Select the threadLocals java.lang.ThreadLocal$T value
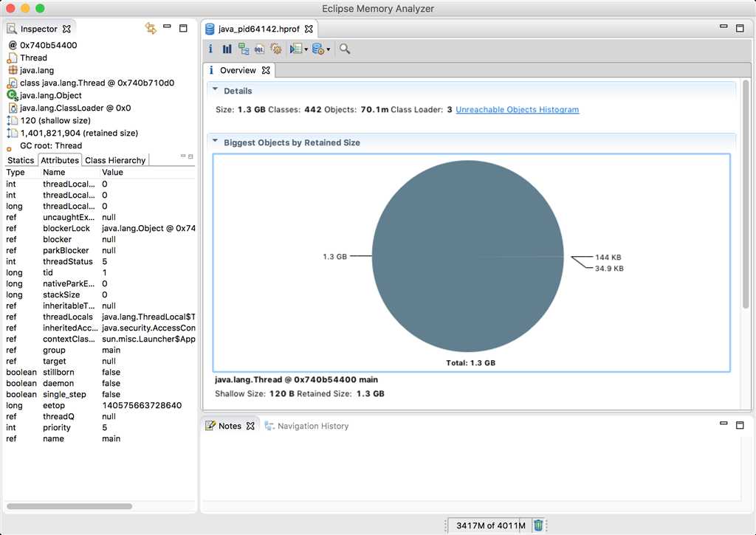The width and height of the screenshot is (756, 535). [x=148, y=317]
